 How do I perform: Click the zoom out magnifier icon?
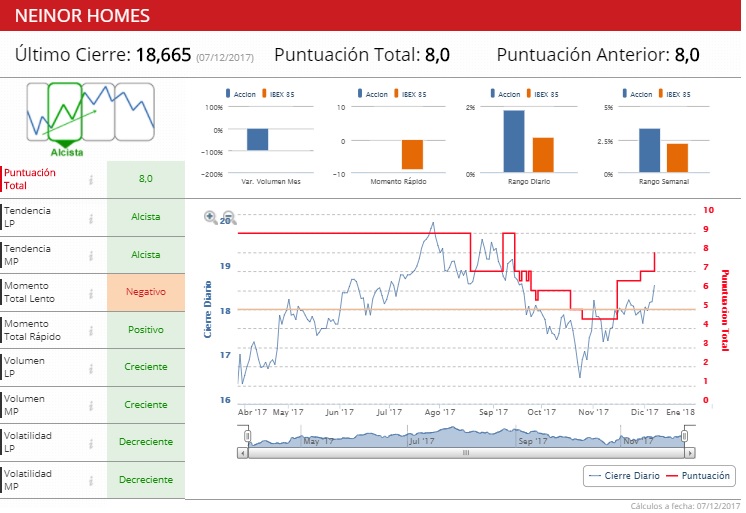click(229, 217)
